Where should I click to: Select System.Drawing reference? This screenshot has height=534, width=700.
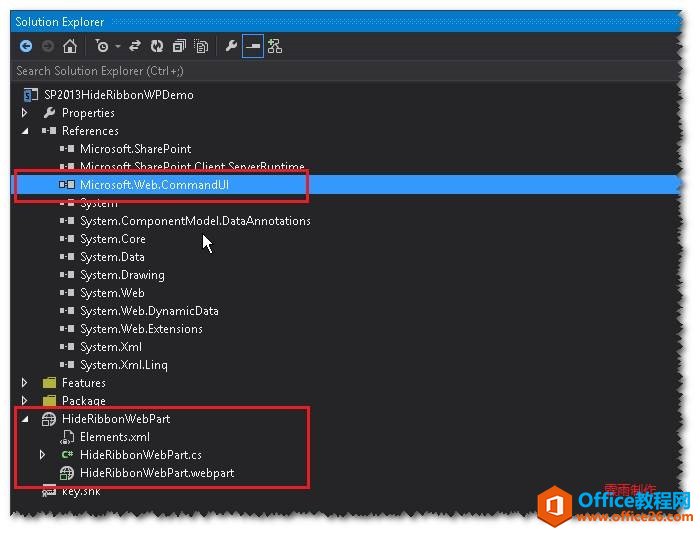tap(122, 275)
